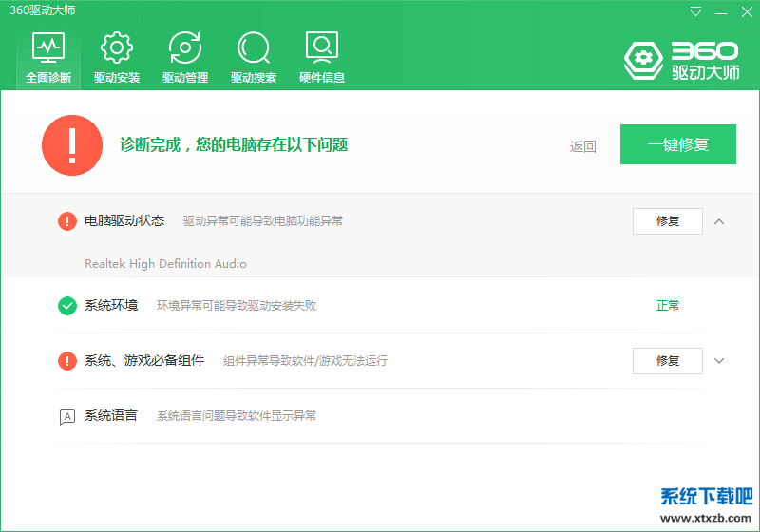
Task: Click the 360驱动大师 logo
Action: [x=682, y=61]
